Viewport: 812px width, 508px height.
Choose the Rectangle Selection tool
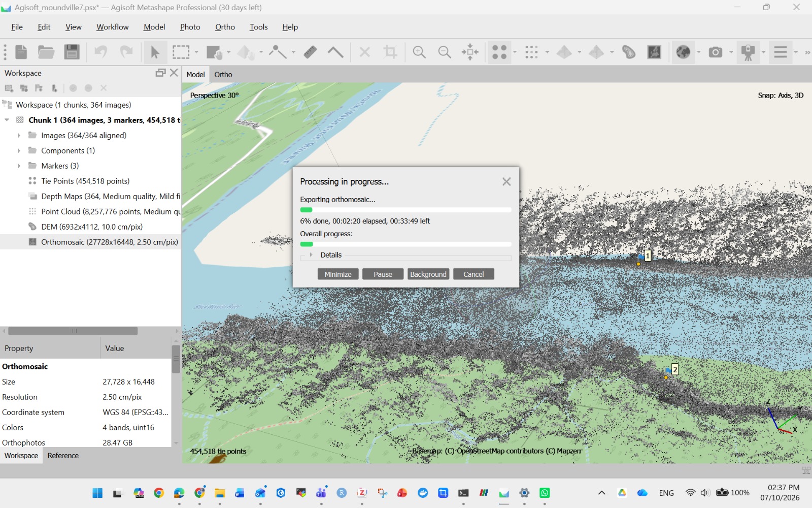pos(181,52)
